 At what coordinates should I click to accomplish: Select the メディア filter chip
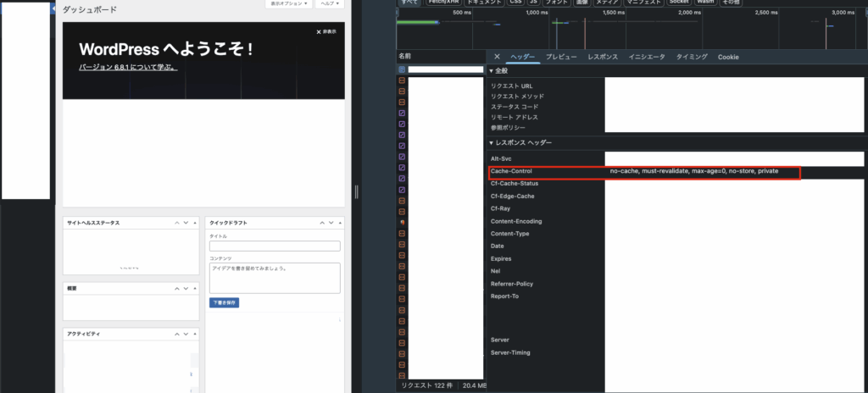point(606,3)
